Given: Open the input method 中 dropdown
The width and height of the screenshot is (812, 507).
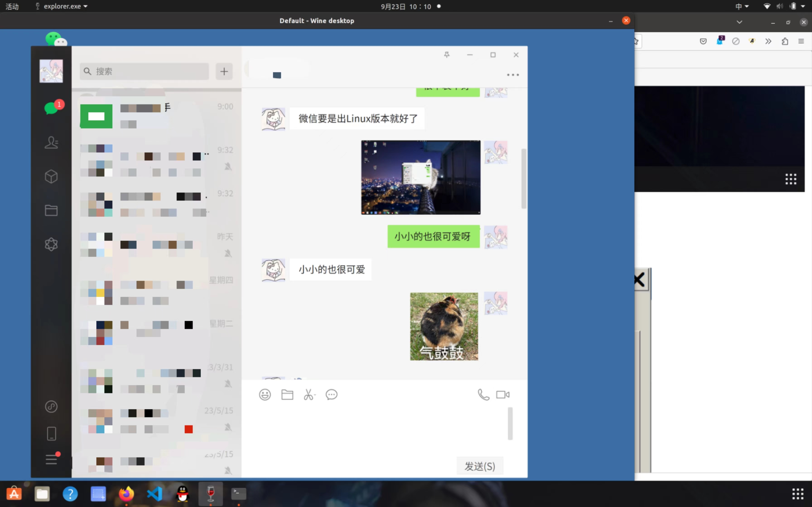Looking at the screenshot, I should [x=742, y=6].
